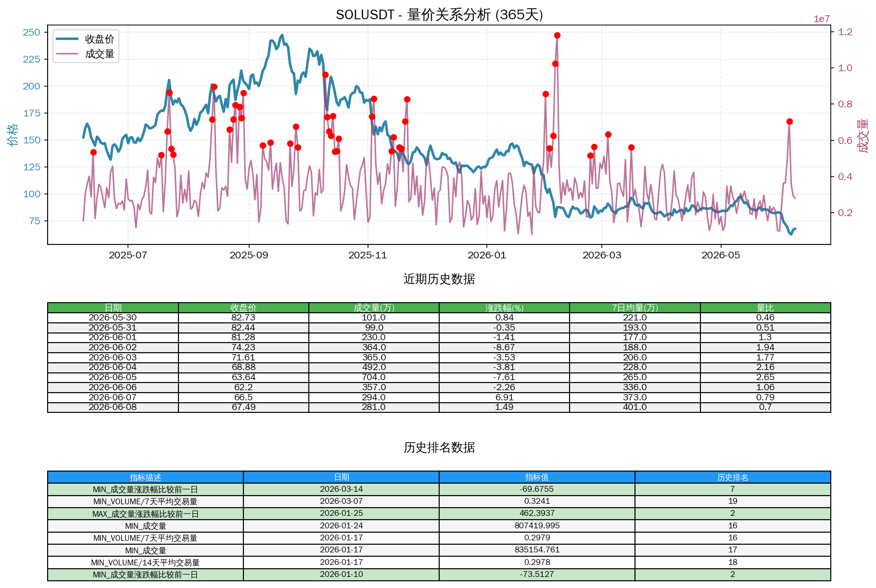Click the 2026-03 x-axis tick label
The width and height of the screenshot is (876, 588).
click(x=602, y=255)
